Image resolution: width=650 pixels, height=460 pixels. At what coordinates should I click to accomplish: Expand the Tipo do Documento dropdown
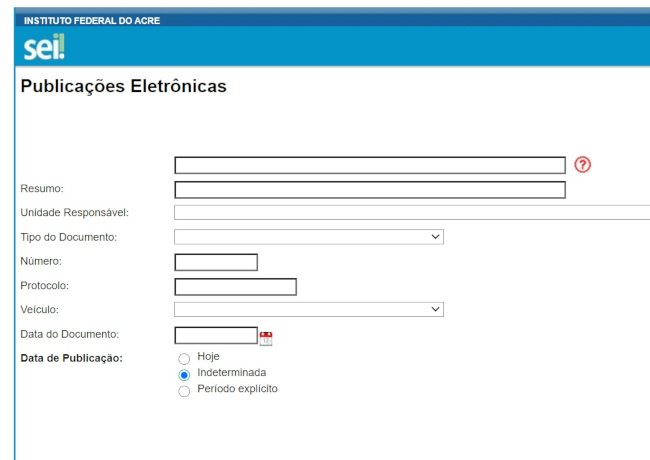tap(308, 237)
